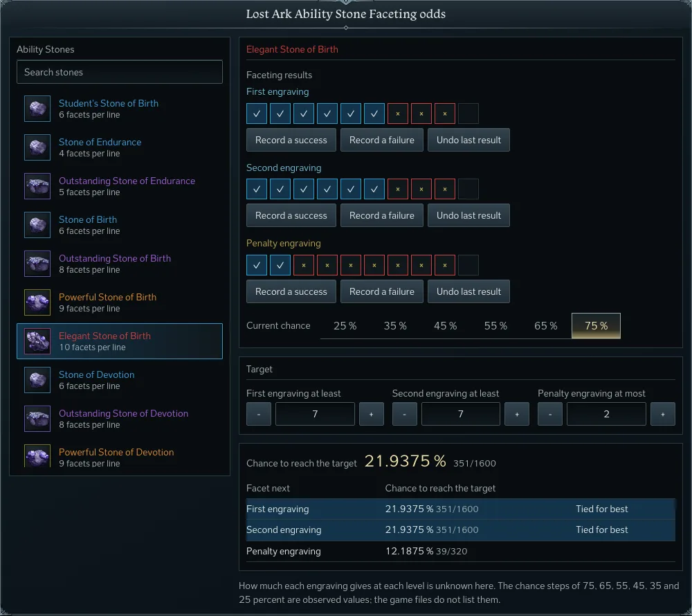
Task: Increase Second engraving at least value
Action: (x=517, y=414)
